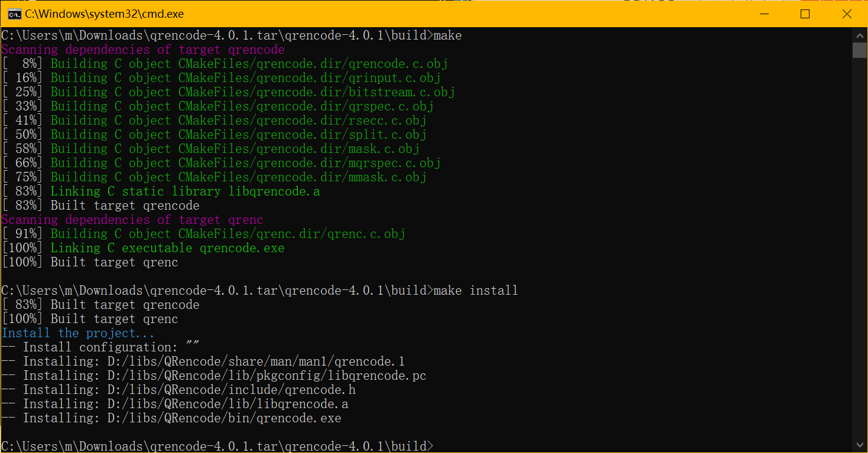Click the "make install" command text
The image size is (868, 453).
(x=476, y=291)
